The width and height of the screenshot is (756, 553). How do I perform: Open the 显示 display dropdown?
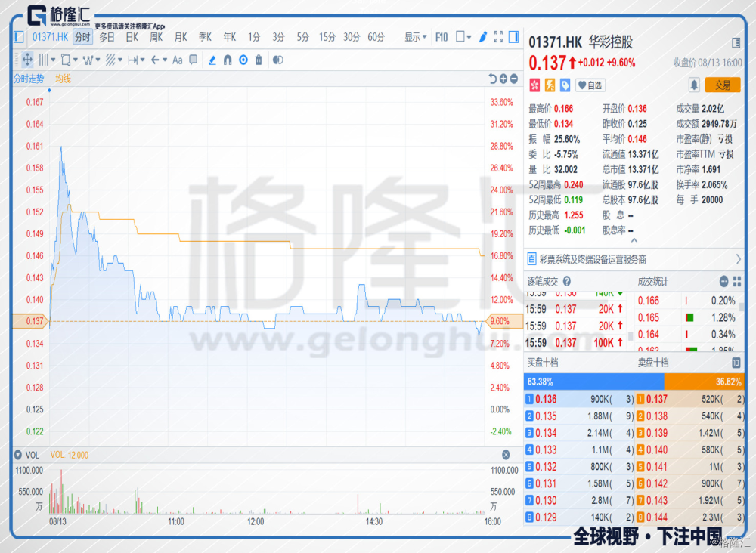tap(415, 36)
